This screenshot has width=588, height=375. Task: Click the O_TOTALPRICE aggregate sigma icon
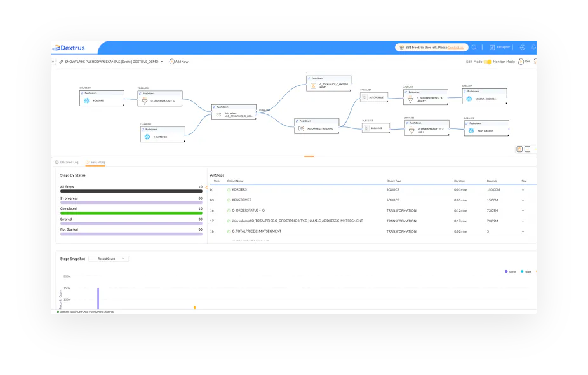click(x=313, y=86)
